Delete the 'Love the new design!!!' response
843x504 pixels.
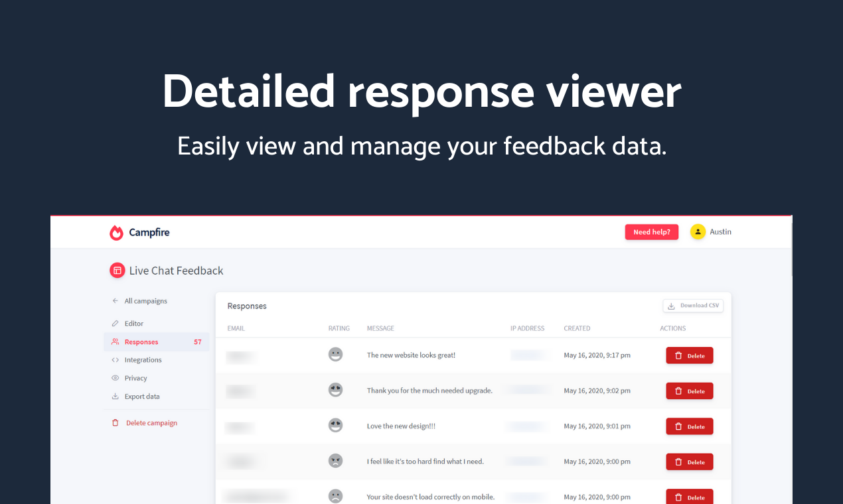click(690, 426)
